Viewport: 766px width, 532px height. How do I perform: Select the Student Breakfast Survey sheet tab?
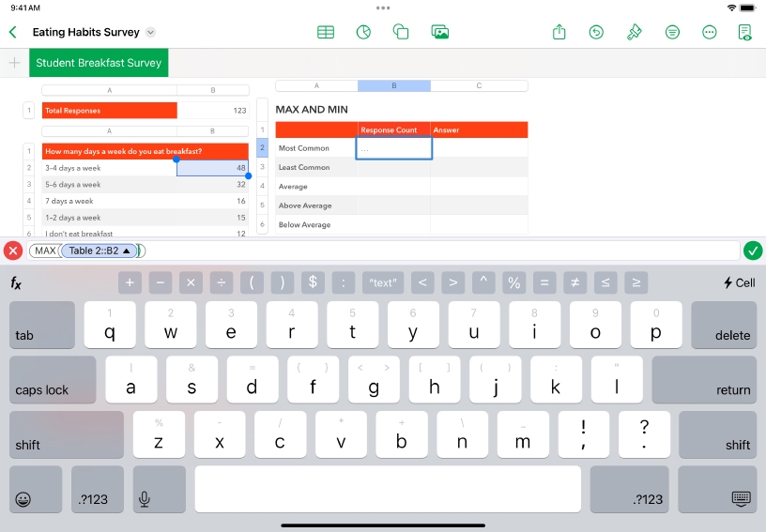pyautogui.click(x=99, y=63)
